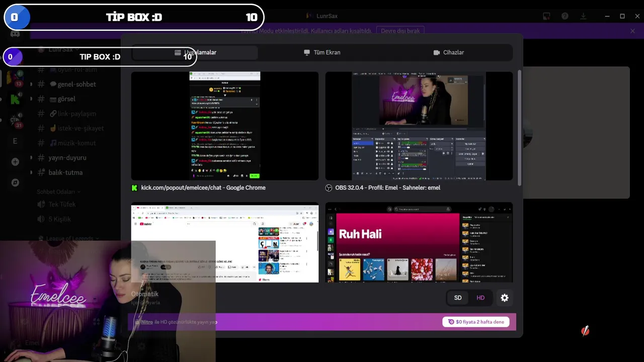Click the 'Devre dışı bırak' button

point(400,31)
